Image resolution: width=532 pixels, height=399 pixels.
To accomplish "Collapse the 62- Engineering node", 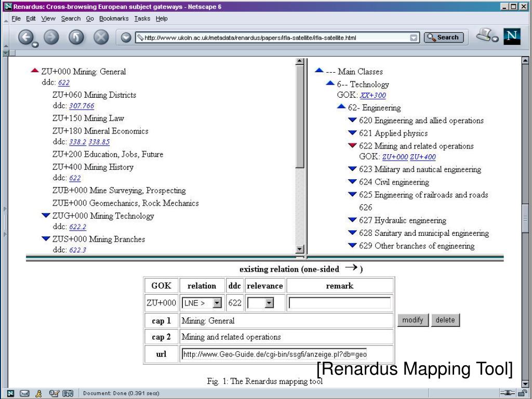I will click(x=341, y=107).
